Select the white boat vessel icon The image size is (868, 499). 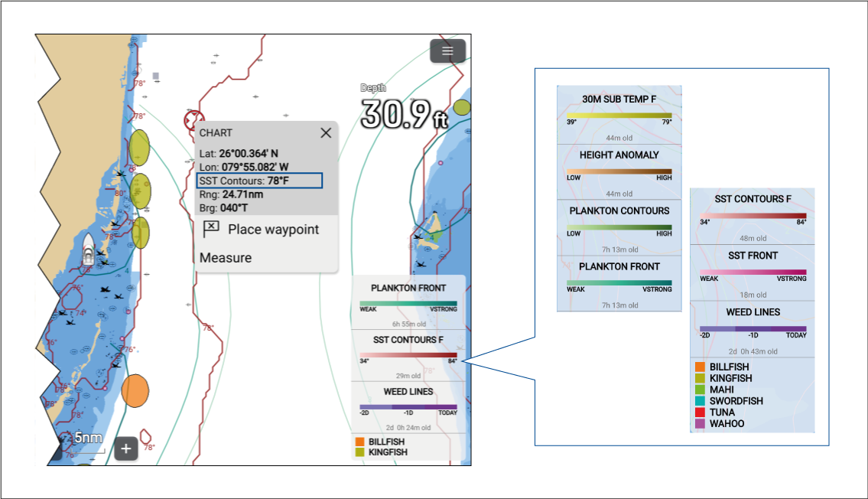click(x=89, y=248)
